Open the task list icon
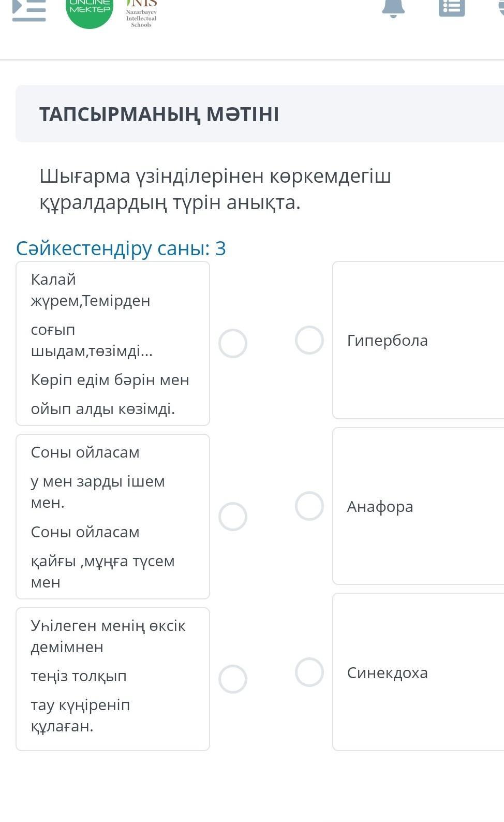The height and width of the screenshot is (822, 504). (451, 8)
